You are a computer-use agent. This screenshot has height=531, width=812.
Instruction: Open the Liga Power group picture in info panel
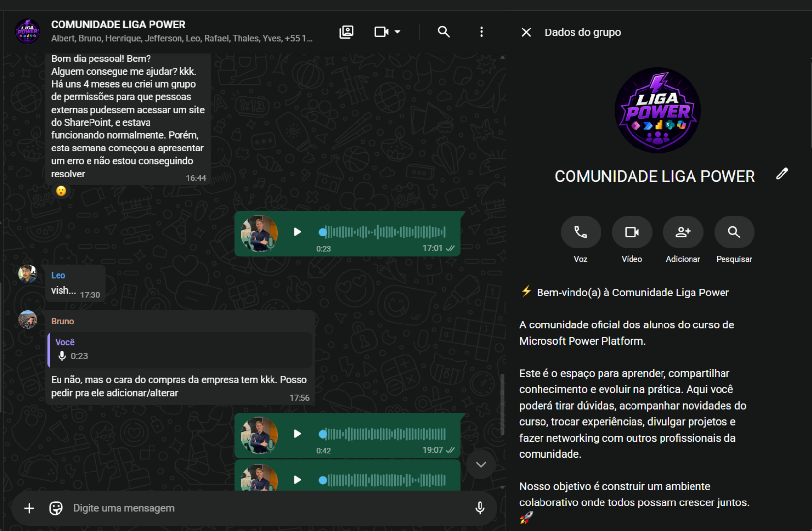658,111
